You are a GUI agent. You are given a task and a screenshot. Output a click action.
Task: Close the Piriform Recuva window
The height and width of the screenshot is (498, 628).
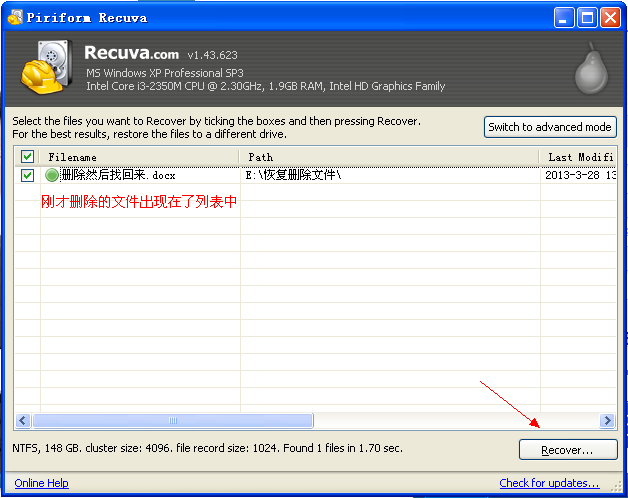coord(610,18)
